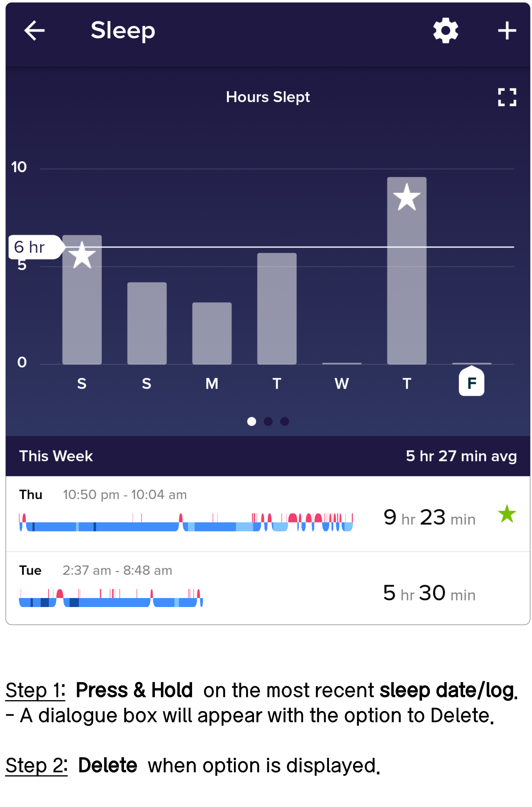This screenshot has height=807, width=532.
Task: Open sleep settings gear icon
Action: click(445, 31)
